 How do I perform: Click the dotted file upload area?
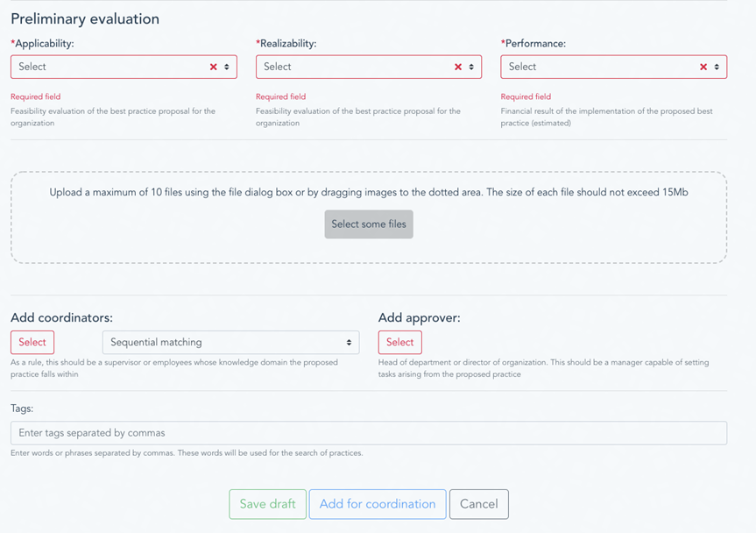click(369, 217)
